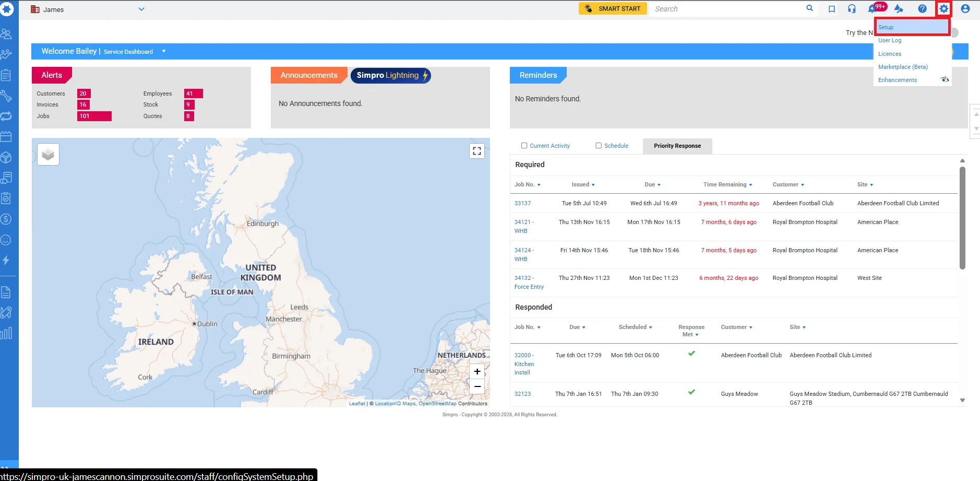
Task: Select Licences from settings menu
Action: (890, 54)
